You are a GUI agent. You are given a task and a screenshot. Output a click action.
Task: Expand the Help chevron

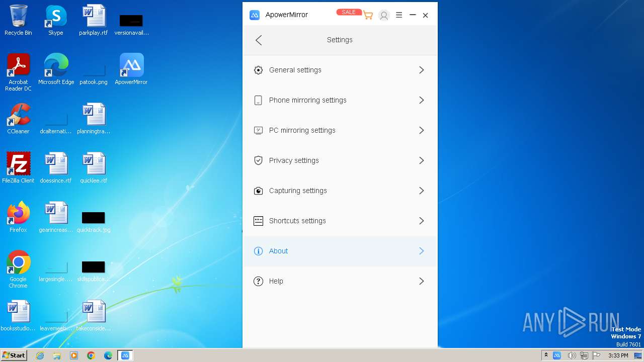click(422, 282)
